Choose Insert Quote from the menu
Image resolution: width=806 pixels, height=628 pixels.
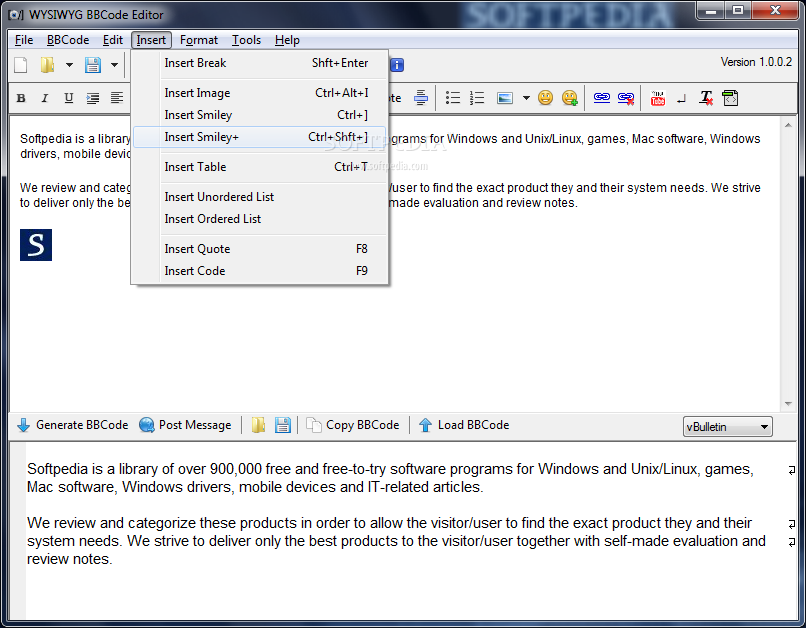click(260, 249)
